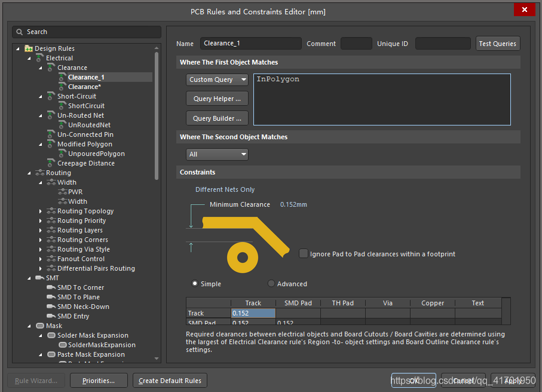The image size is (542, 392).
Task: Open the Custom Query dropdown
Action: tap(217, 79)
